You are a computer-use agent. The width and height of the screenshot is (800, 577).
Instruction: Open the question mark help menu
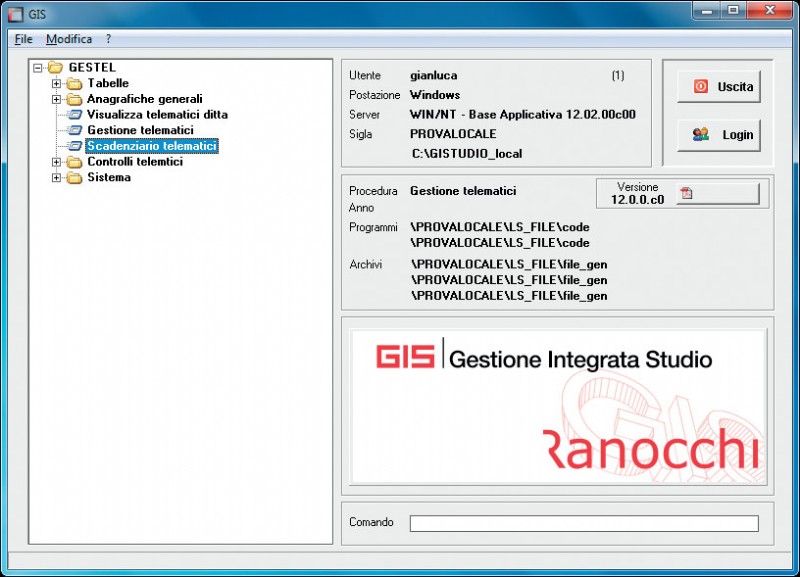(108, 39)
